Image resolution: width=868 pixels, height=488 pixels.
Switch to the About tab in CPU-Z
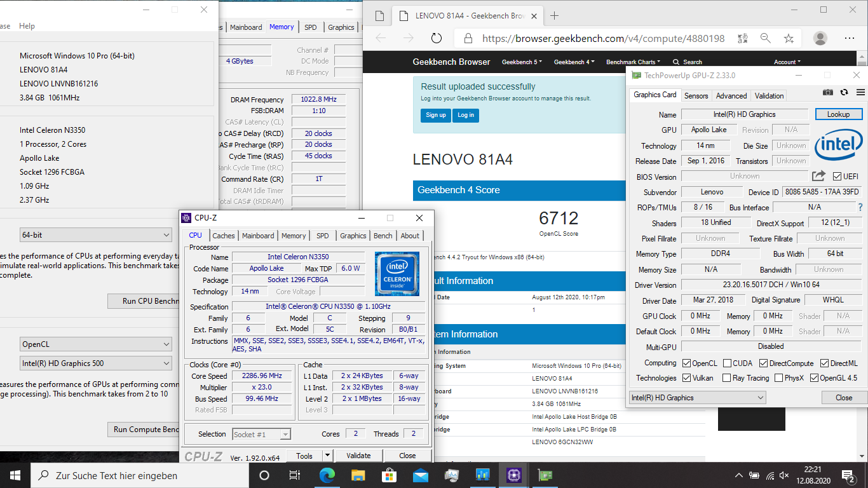[x=410, y=236]
